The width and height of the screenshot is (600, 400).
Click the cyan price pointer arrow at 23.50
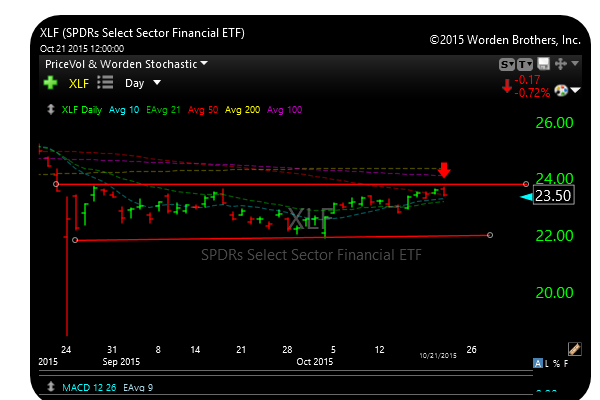(526, 197)
